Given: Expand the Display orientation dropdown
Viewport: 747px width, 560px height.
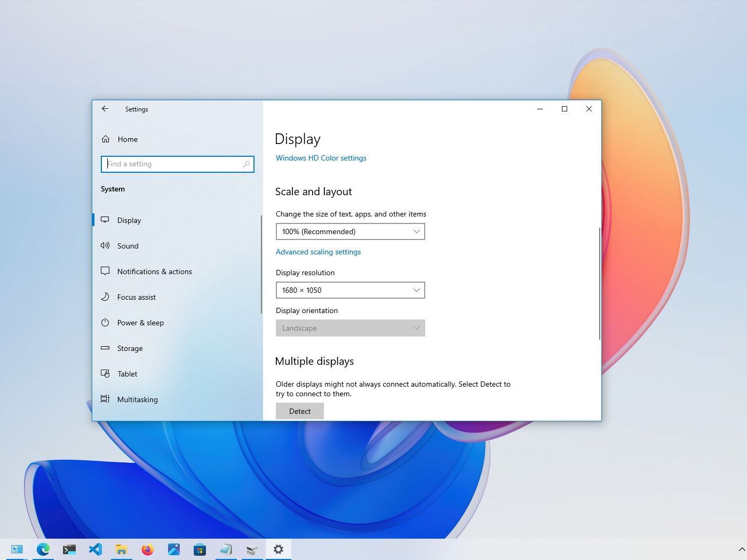Looking at the screenshot, I should (x=351, y=328).
